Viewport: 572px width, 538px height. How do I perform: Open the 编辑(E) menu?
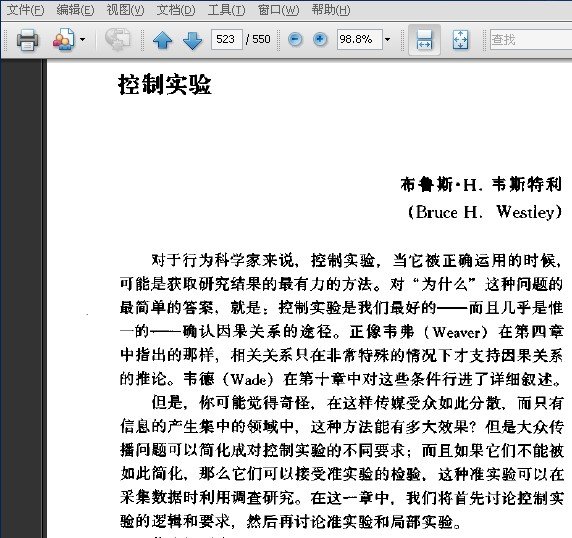pyautogui.click(x=75, y=9)
